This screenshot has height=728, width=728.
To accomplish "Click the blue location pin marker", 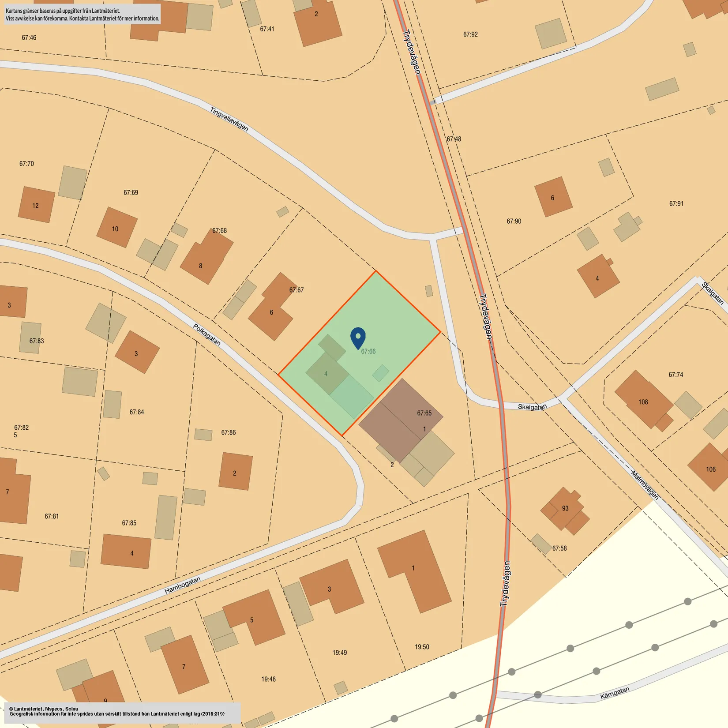I will tap(358, 338).
